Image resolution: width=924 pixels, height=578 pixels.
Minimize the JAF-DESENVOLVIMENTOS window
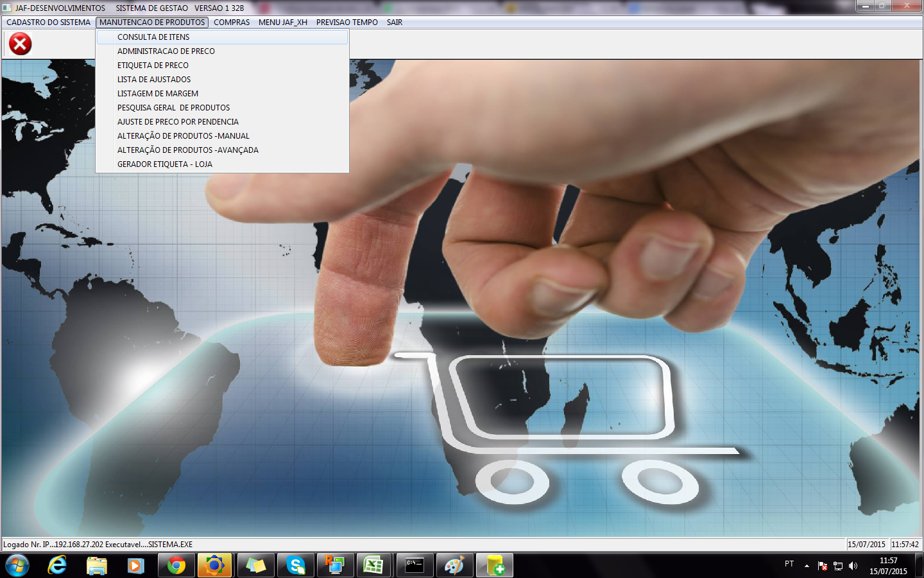click(865, 6)
